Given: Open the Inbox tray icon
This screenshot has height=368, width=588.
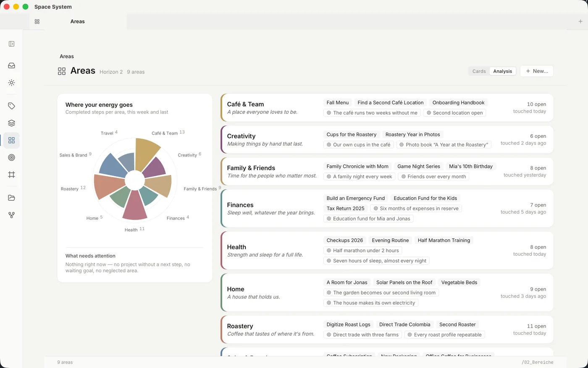Looking at the screenshot, I should pos(11,66).
